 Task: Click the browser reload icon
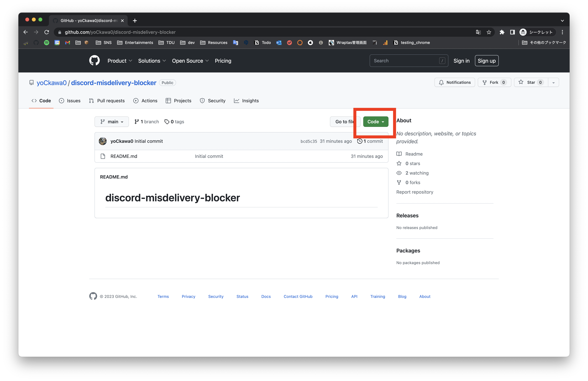[46, 32]
